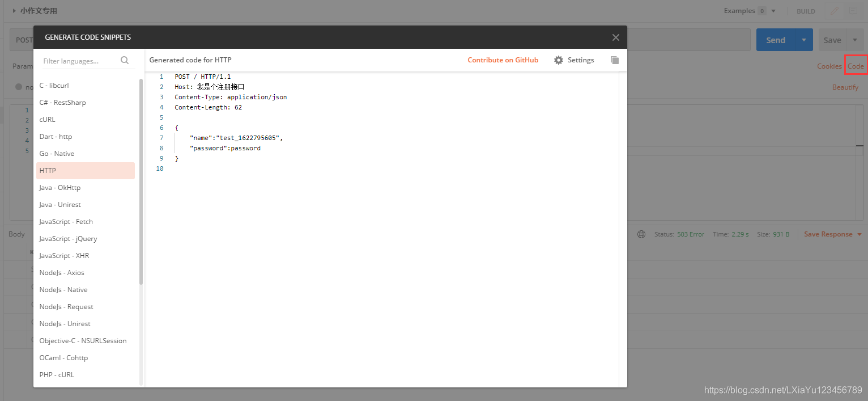The image size is (868, 401).
Task: Close the Generate Code Snippets dialog
Action: pyautogui.click(x=615, y=37)
